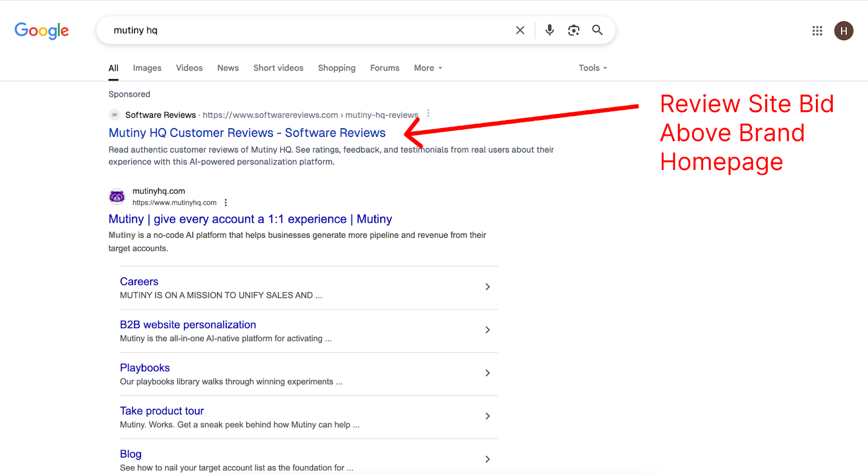Clear the search box with X

coord(520,30)
